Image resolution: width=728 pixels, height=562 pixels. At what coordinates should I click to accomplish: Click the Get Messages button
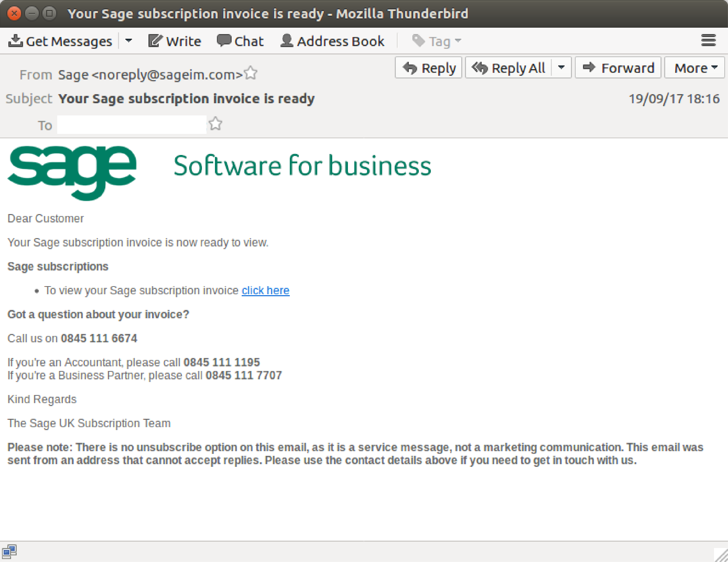60,41
